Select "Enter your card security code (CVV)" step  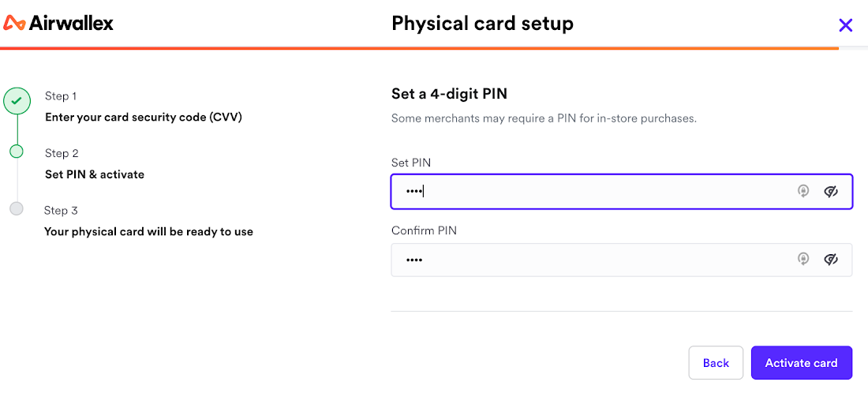click(143, 118)
